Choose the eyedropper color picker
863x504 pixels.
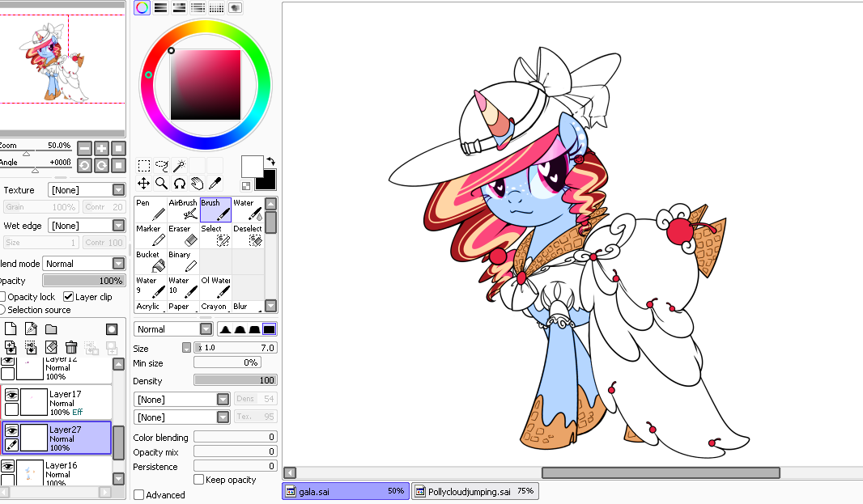215,183
